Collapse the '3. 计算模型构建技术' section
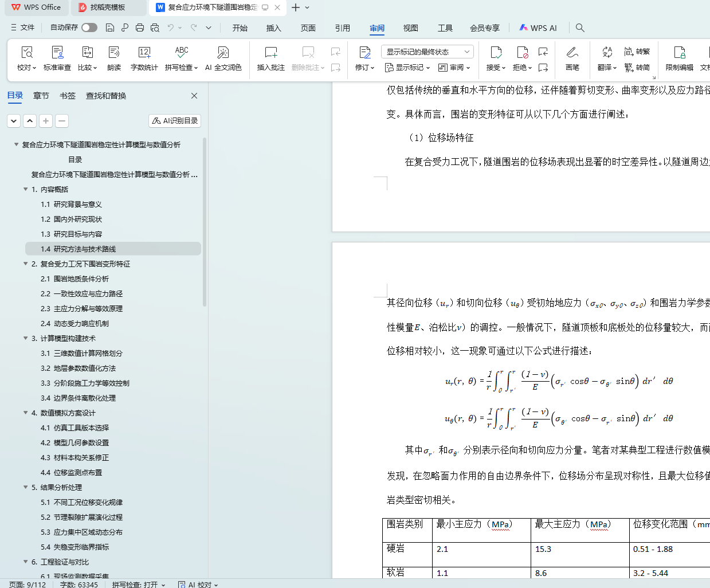This screenshot has height=588, width=710. click(26, 338)
